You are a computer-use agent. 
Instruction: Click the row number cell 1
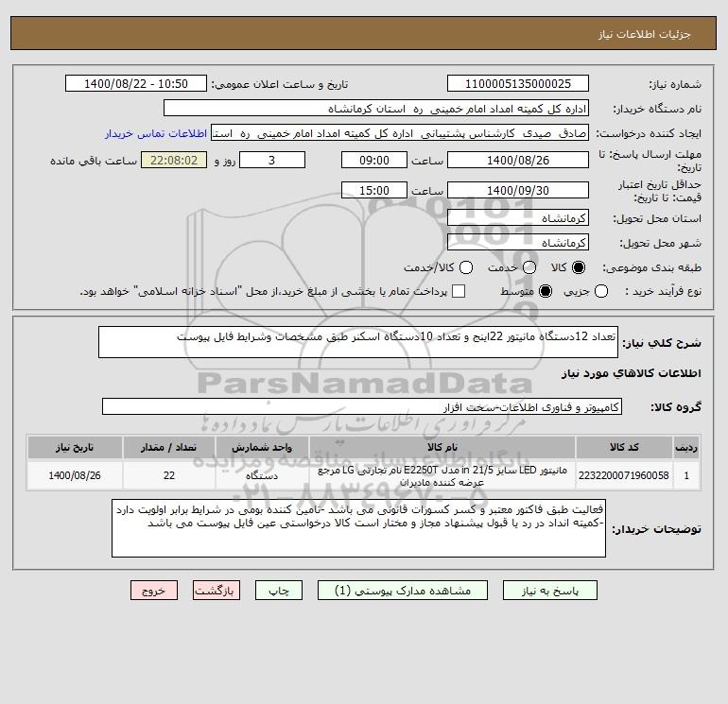(x=686, y=475)
